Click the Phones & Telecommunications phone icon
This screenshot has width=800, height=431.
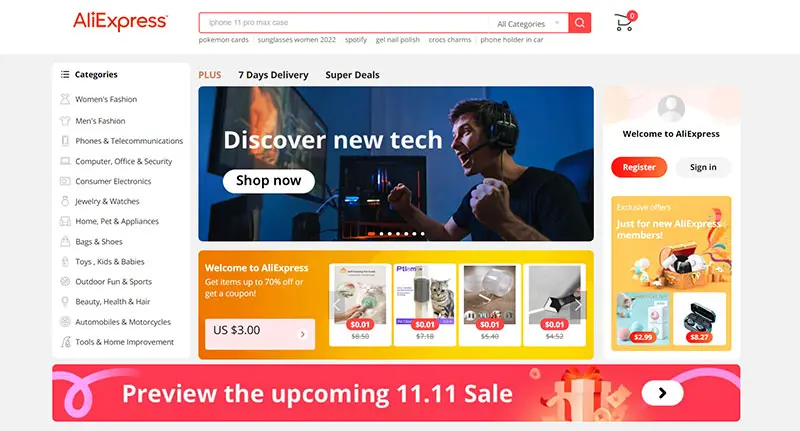point(65,141)
